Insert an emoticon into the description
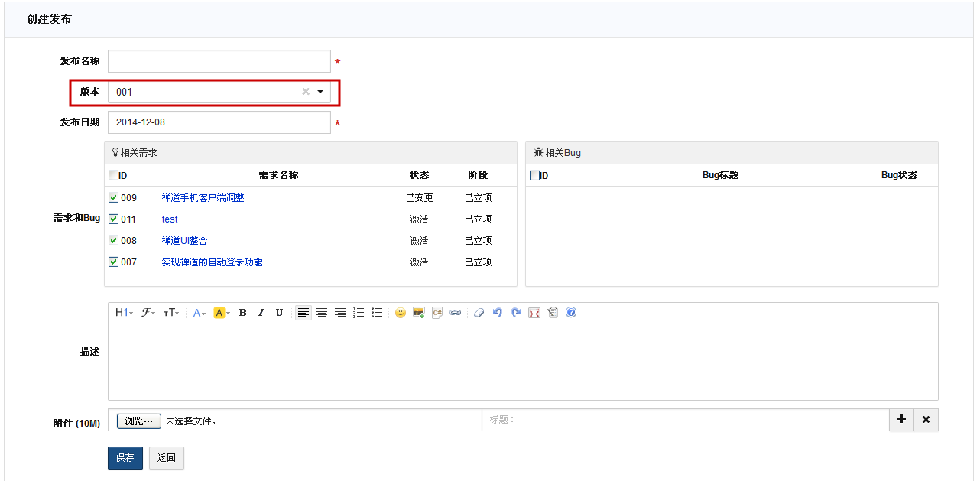The image size is (980, 481). tap(400, 313)
